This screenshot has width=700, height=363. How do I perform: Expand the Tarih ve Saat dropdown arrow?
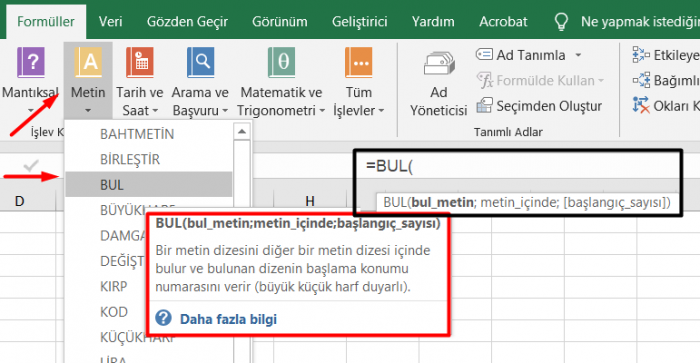click(x=155, y=110)
